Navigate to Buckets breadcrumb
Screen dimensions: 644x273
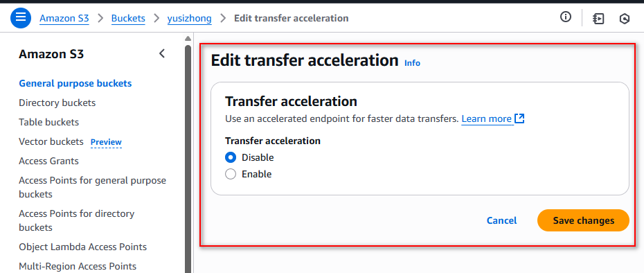(x=128, y=18)
